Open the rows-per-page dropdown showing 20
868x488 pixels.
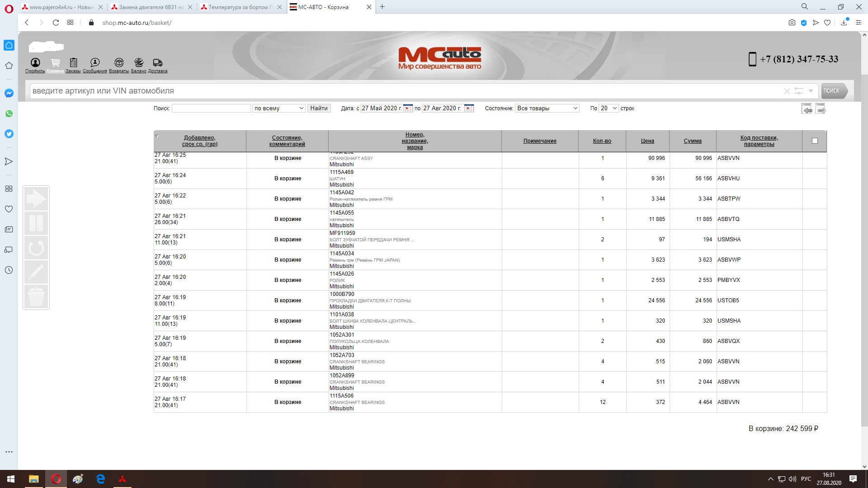tap(609, 108)
